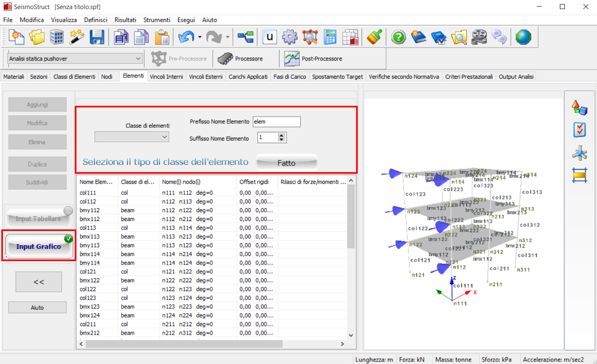
Task: Select the Input Grafico mode
Action: pyautogui.click(x=39, y=247)
